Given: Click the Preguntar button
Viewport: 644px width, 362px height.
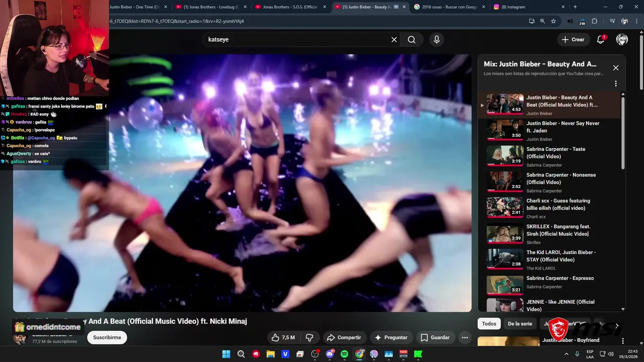Looking at the screenshot, I should 391,337.
